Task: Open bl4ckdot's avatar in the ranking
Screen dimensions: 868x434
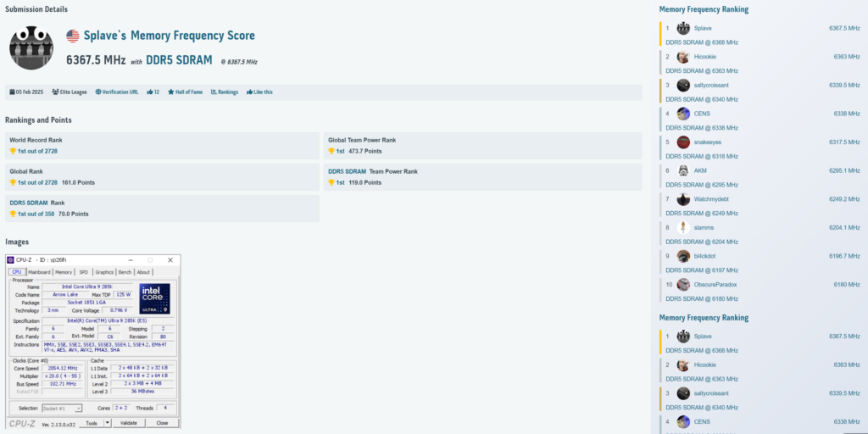Action: tap(683, 256)
